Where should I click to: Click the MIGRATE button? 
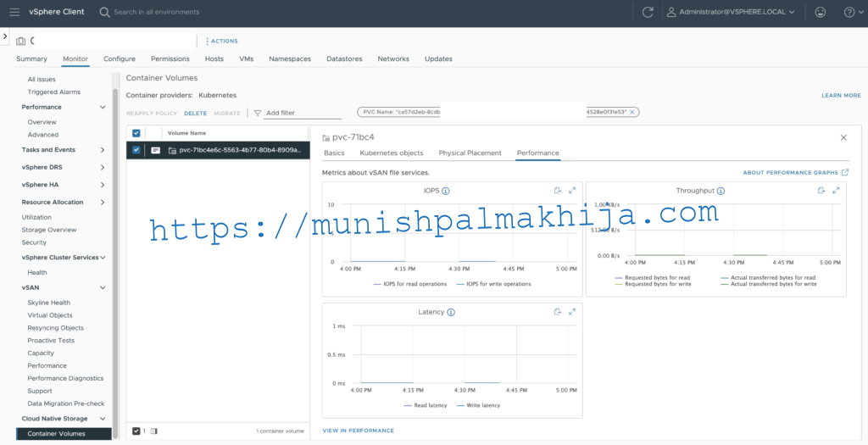click(x=227, y=114)
